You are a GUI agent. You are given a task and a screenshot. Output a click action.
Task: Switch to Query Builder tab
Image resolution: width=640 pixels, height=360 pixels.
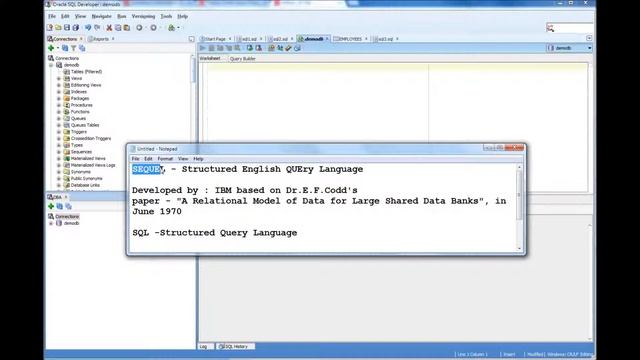click(x=242, y=59)
